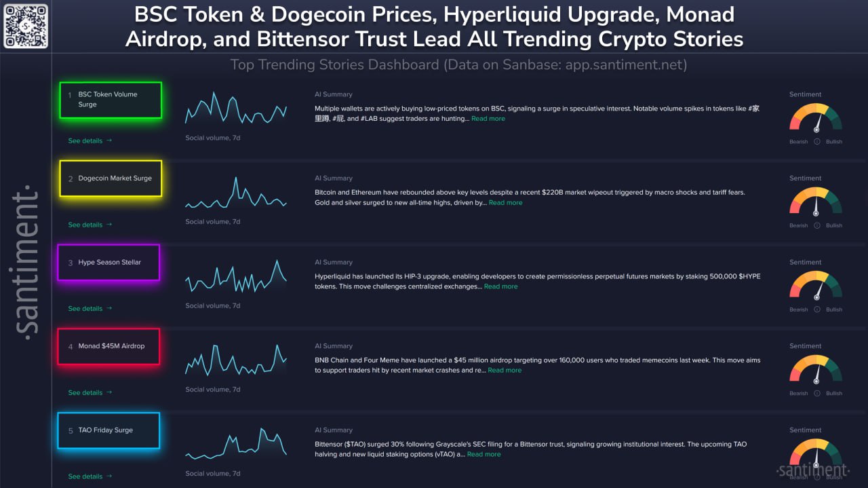Open See details under BSC Token Volume Surge
Viewport: 868px width, 488px height.
click(x=90, y=141)
